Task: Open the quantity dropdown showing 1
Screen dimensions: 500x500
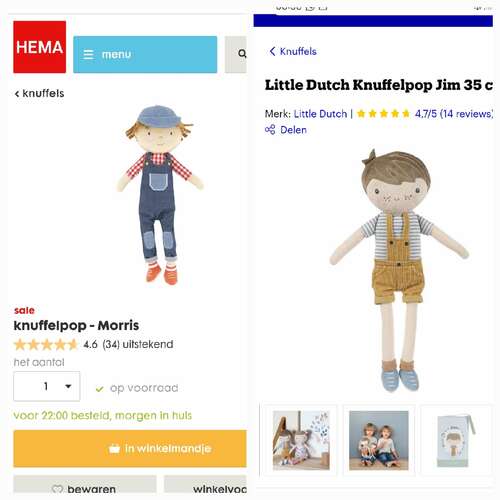Action: pyautogui.click(x=47, y=386)
